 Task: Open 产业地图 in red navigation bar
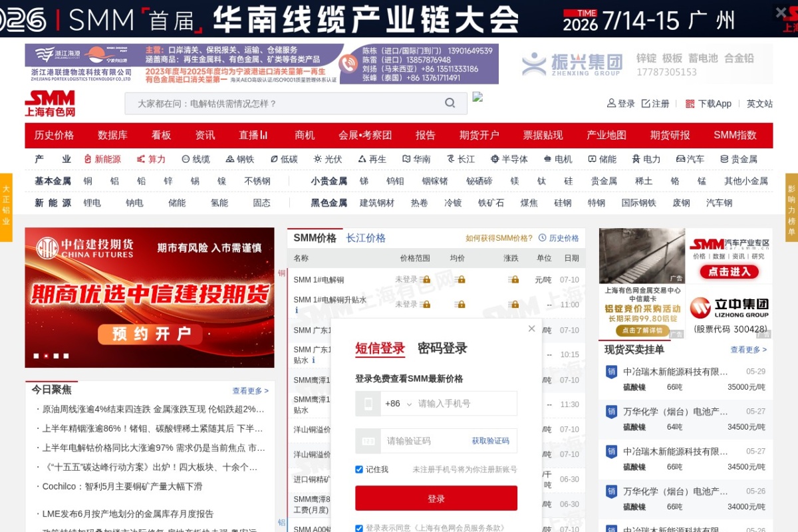(x=606, y=135)
